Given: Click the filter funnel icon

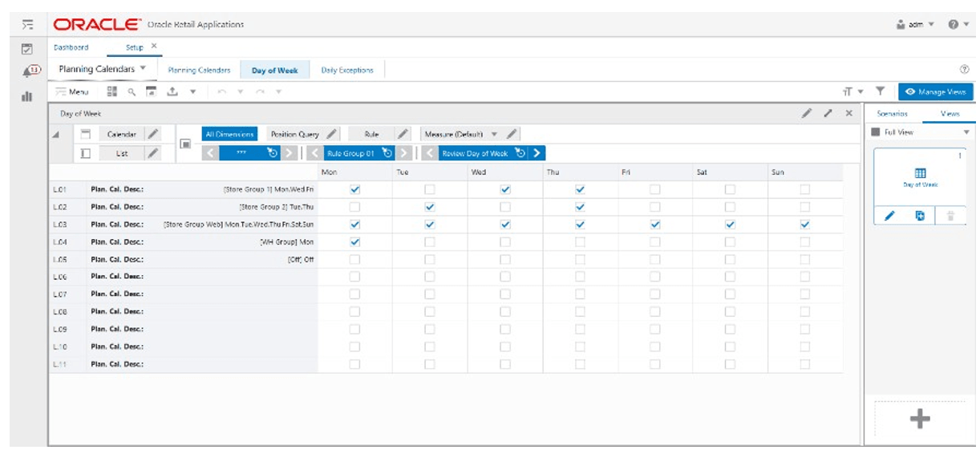Looking at the screenshot, I should pos(880,92).
